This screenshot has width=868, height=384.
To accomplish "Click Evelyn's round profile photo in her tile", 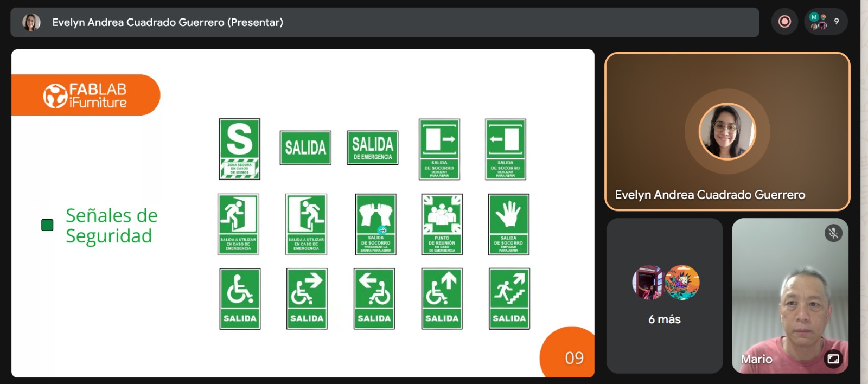I will pos(727,131).
